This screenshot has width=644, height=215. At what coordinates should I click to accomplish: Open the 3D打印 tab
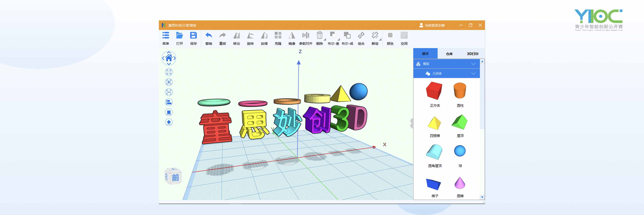(472, 54)
